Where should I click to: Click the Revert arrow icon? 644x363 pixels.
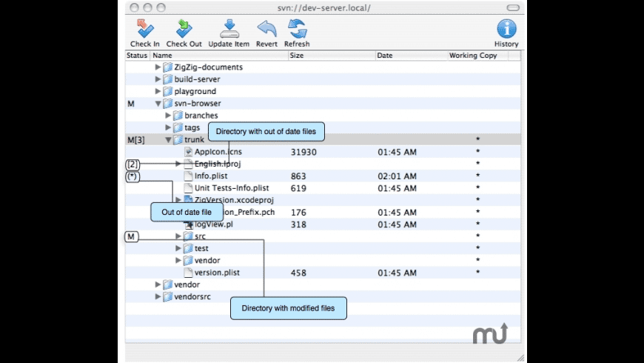pyautogui.click(x=266, y=29)
